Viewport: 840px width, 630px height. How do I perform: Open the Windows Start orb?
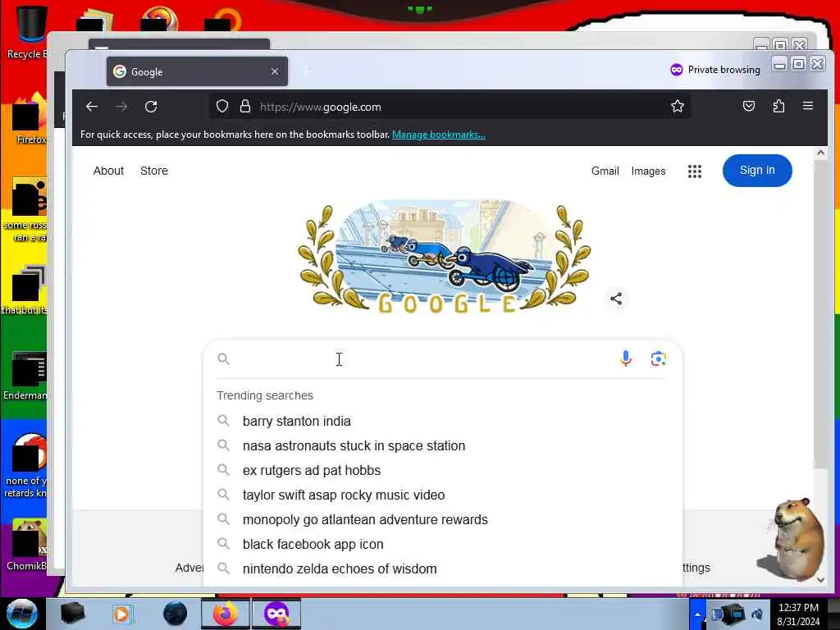(22, 614)
